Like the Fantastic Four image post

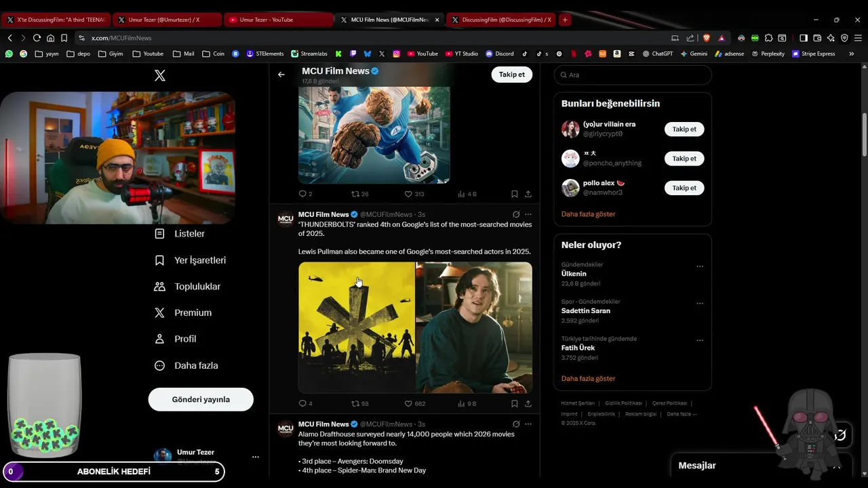(x=414, y=194)
